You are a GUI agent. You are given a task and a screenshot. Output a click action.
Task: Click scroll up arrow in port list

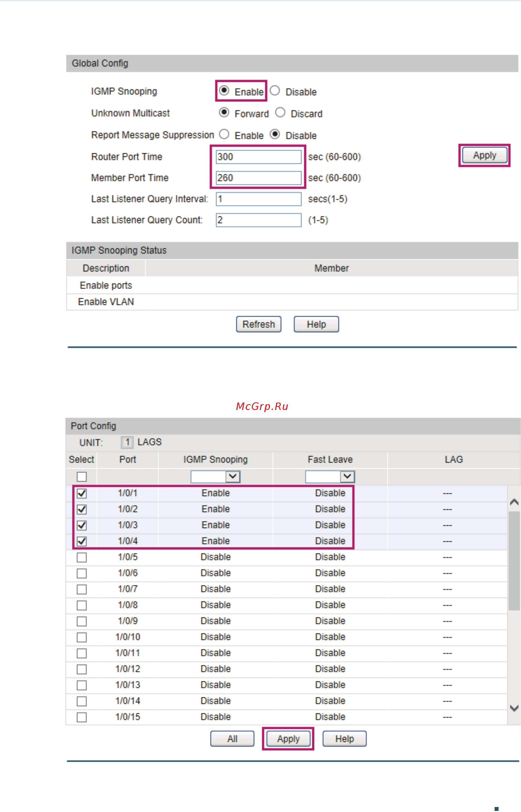tap(514, 502)
